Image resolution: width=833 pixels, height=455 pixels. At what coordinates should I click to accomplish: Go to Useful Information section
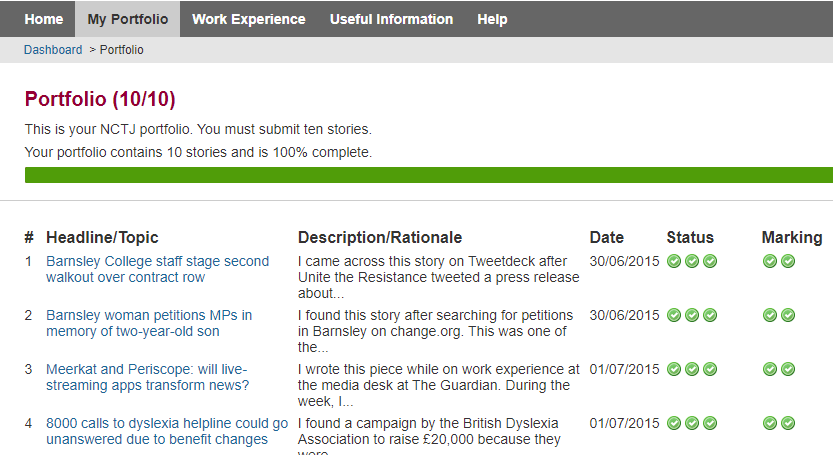click(391, 19)
